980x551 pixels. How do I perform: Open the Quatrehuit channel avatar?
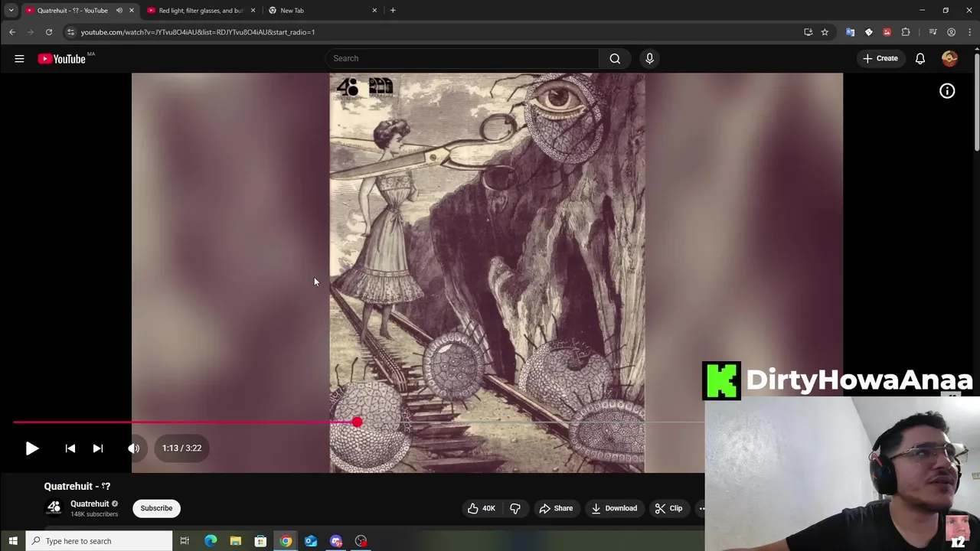click(x=54, y=507)
